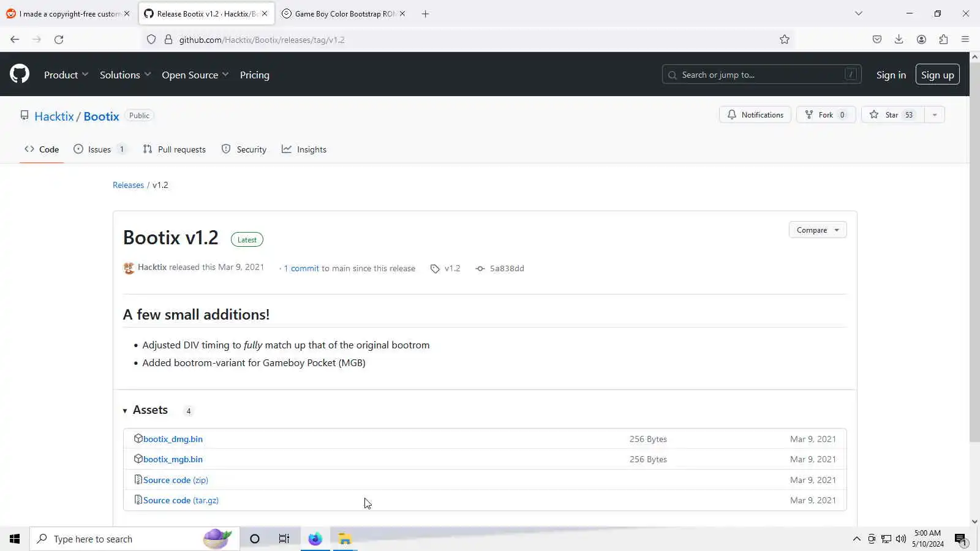Open File Explorer from the taskbar
This screenshot has height=551, width=980.
click(x=345, y=539)
